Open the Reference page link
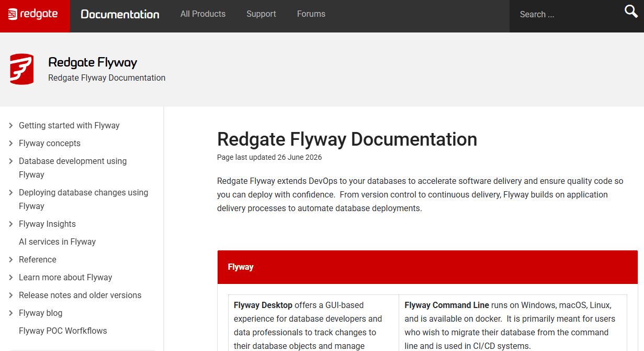The width and height of the screenshot is (644, 351). click(x=38, y=260)
